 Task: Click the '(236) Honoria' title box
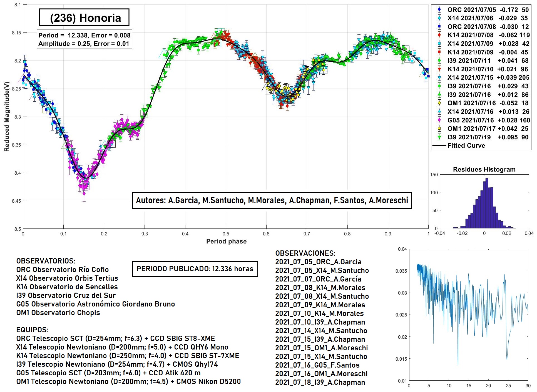click(84, 17)
